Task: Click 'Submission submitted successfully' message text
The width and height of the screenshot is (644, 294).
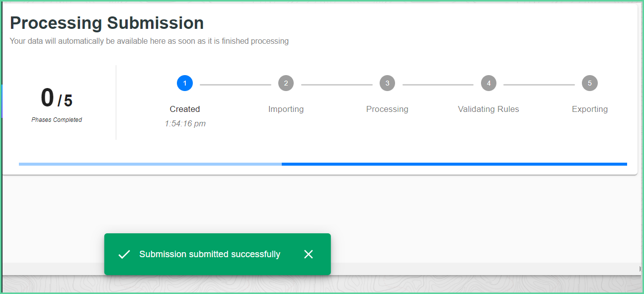Action: (210, 254)
